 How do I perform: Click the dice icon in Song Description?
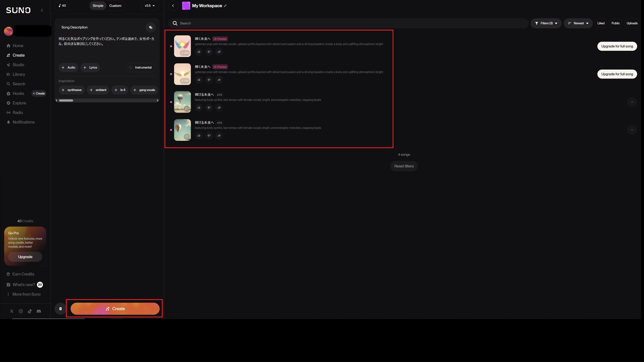tap(150, 27)
